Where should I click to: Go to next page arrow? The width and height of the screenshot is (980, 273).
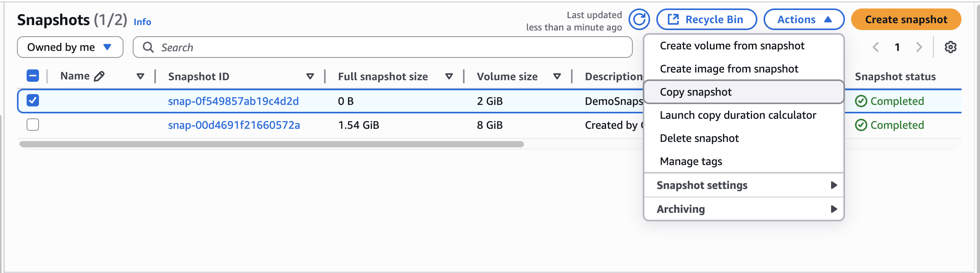point(919,47)
